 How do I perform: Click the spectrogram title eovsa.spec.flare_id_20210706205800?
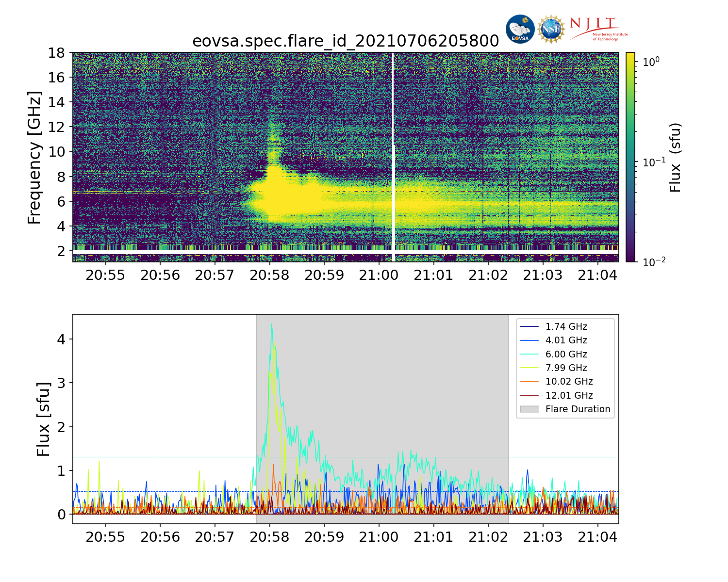click(346, 41)
